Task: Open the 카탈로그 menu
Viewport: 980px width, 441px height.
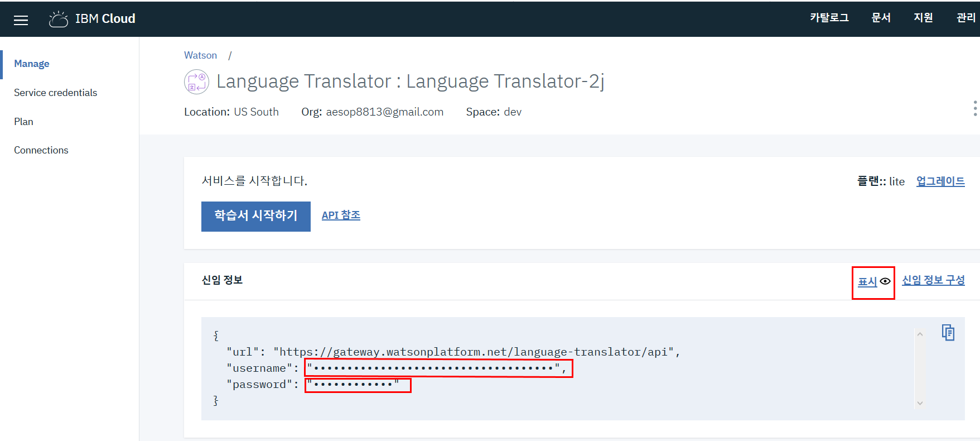Action: [x=829, y=18]
